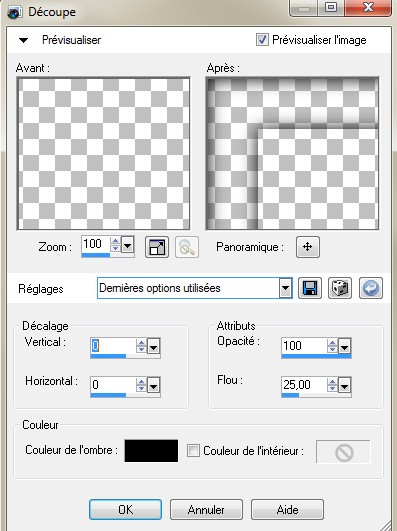Click the Opacité blue slider bar

316,356
